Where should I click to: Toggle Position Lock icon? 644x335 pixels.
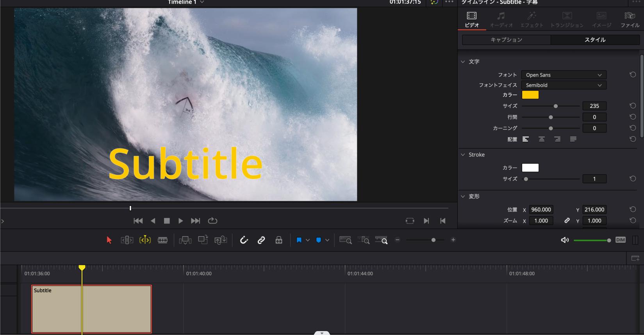279,240
